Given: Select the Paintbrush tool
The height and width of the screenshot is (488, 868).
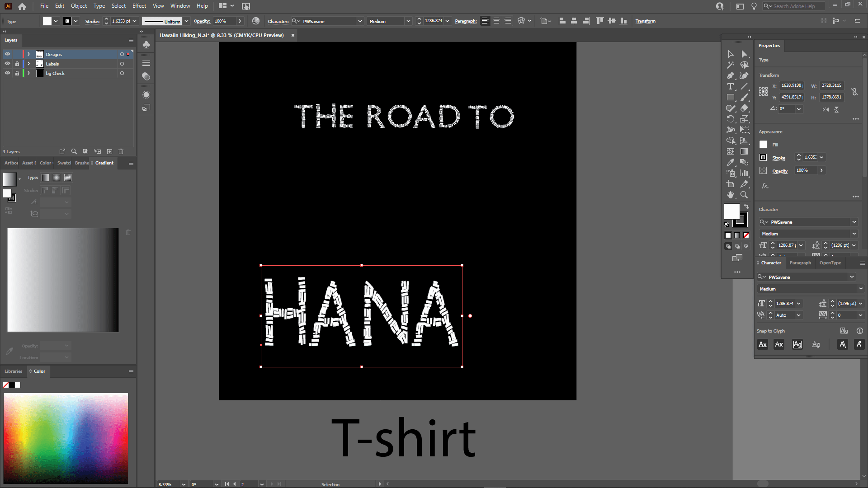Looking at the screenshot, I should pos(745,97).
